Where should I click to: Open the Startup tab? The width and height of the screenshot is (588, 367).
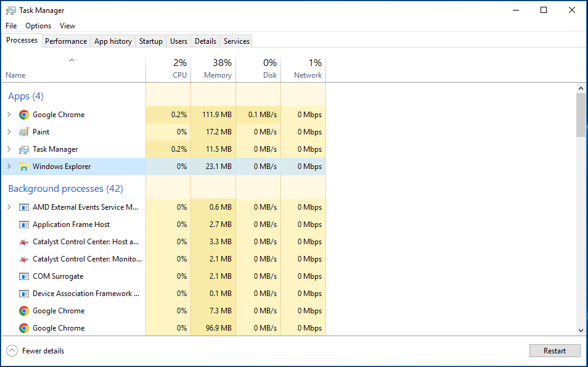151,41
